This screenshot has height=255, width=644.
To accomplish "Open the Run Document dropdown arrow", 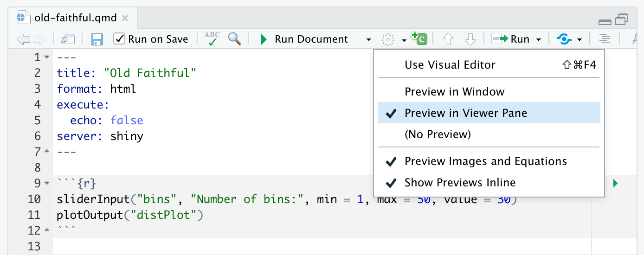I will [x=368, y=39].
